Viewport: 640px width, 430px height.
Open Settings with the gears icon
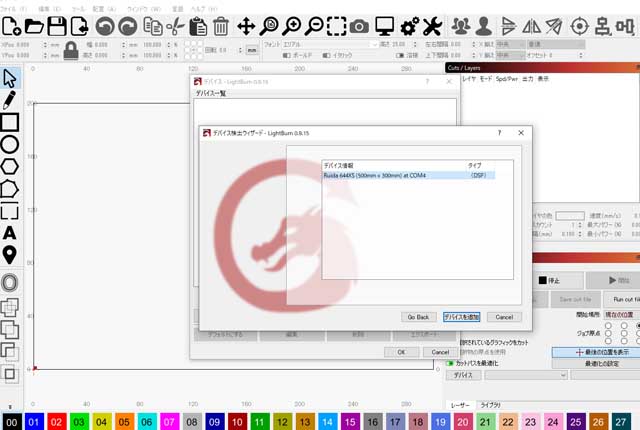[409, 27]
